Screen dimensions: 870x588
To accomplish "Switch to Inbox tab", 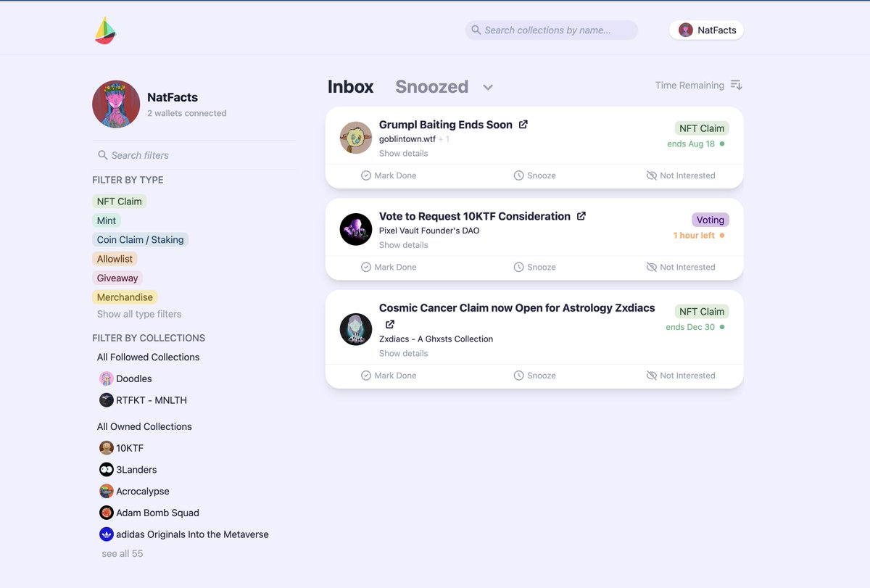I will (351, 86).
